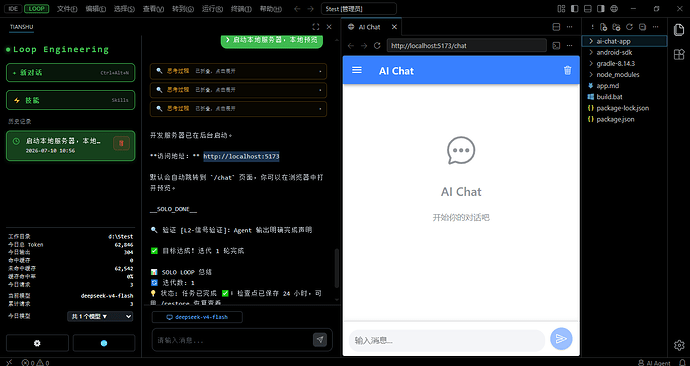Open devtools console icon beside URL bar
Screen dimensions: 690x366
(x=556, y=46)
